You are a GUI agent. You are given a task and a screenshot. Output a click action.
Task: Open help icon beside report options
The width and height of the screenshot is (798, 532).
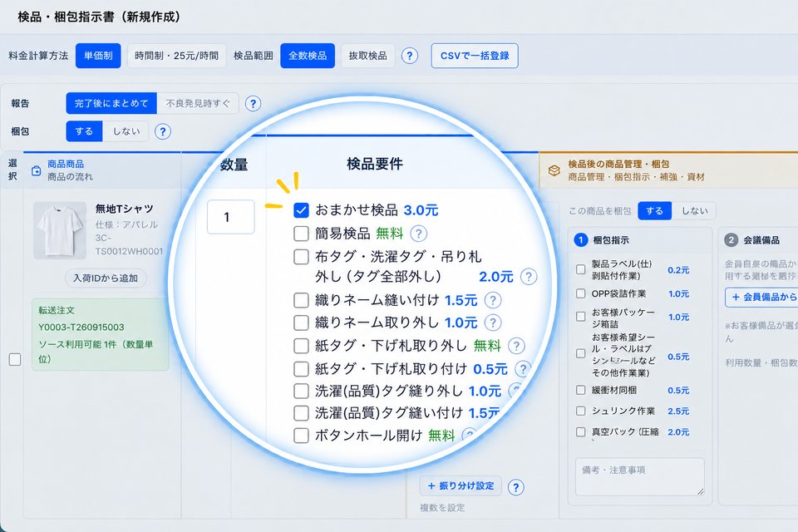click(x=253, y=103)
